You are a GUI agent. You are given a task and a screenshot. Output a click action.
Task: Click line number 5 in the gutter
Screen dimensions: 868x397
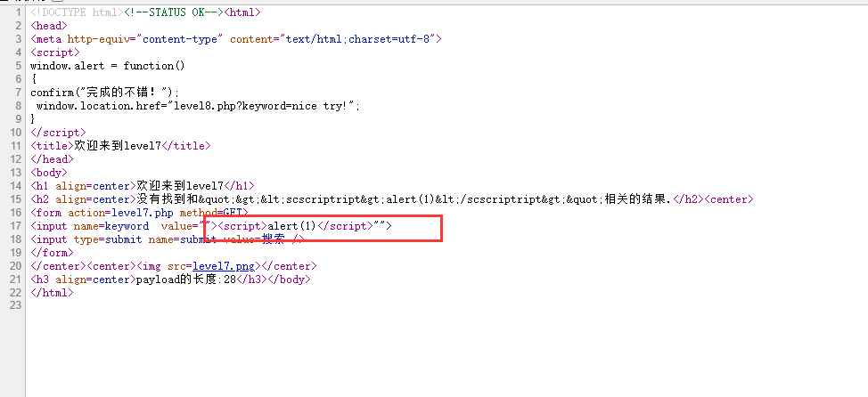pos(19,66)
